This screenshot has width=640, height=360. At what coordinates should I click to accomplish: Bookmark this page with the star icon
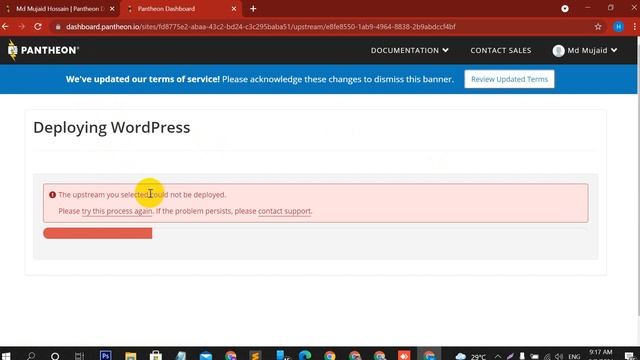598,27
